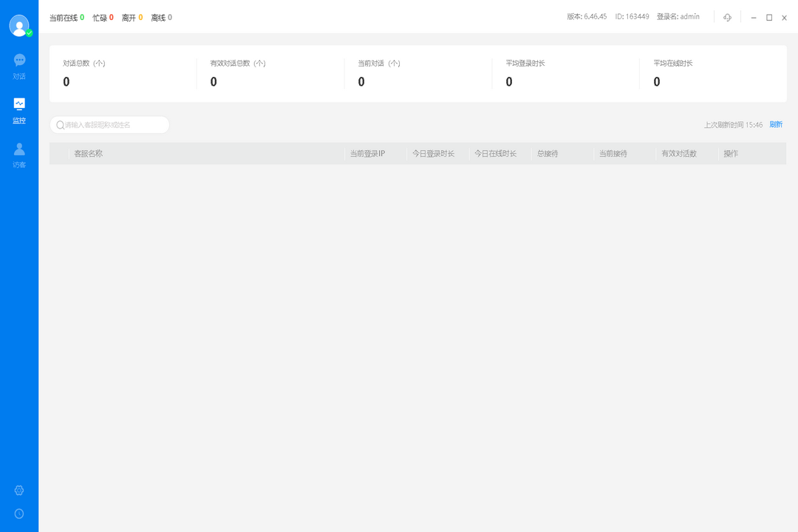The height and width of the screenshot is (532, 798).
Task: Click 当前接待 column header
Action: click(613, 154)
